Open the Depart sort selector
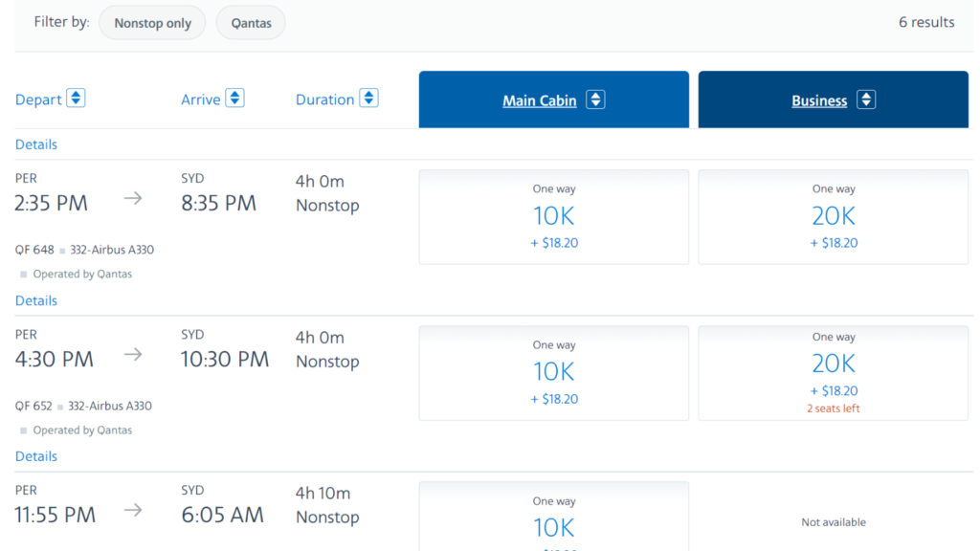The width and height of the screenshot is (980, 551). [75, 98]
